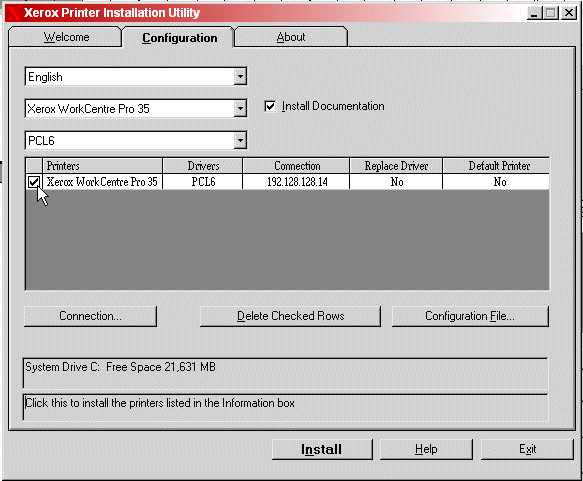Viewport: 583px width, 481px height.
Task: Click the Exit button
Action: point(527,449)
